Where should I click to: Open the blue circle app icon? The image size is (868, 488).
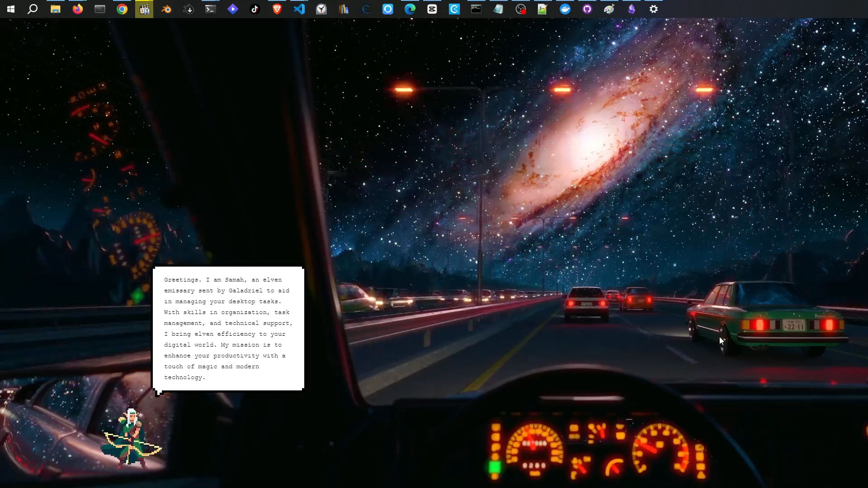click(x=388, y=9)
